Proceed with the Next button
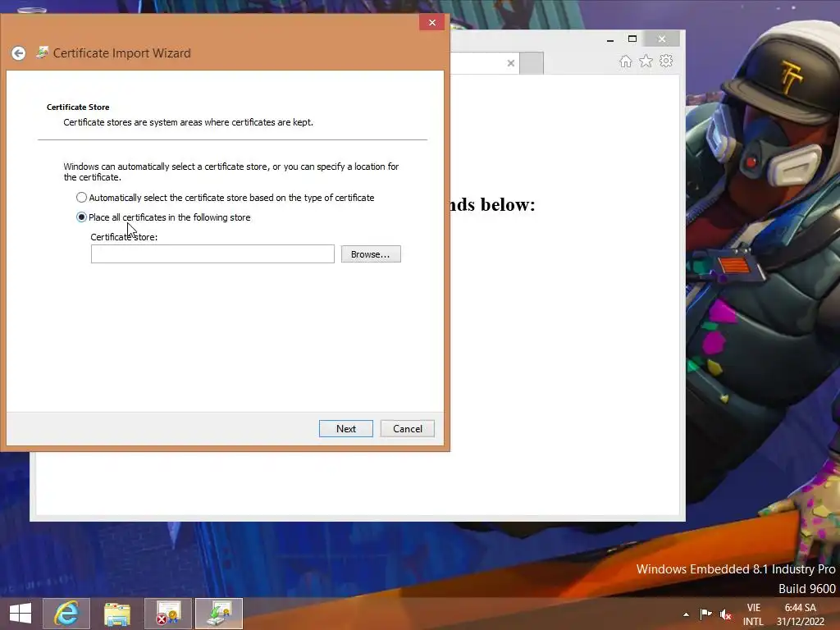 click(346, 428)
